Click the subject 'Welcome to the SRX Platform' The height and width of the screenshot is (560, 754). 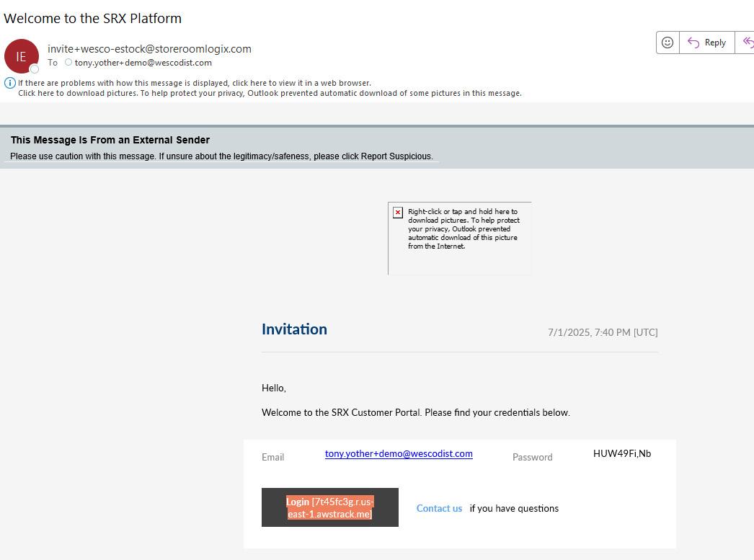click(93, 18)
